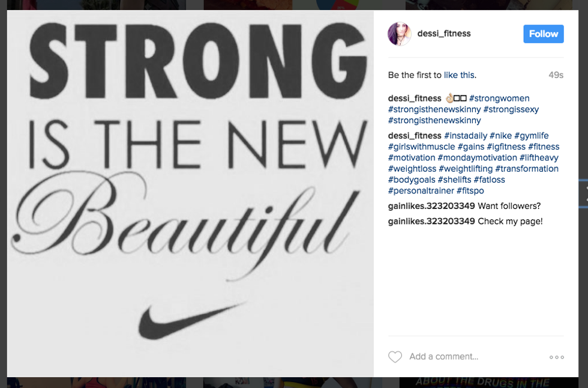Open dessi_fitness username in post header
Viewport: 588px width, 388px height.
[444, 34]
